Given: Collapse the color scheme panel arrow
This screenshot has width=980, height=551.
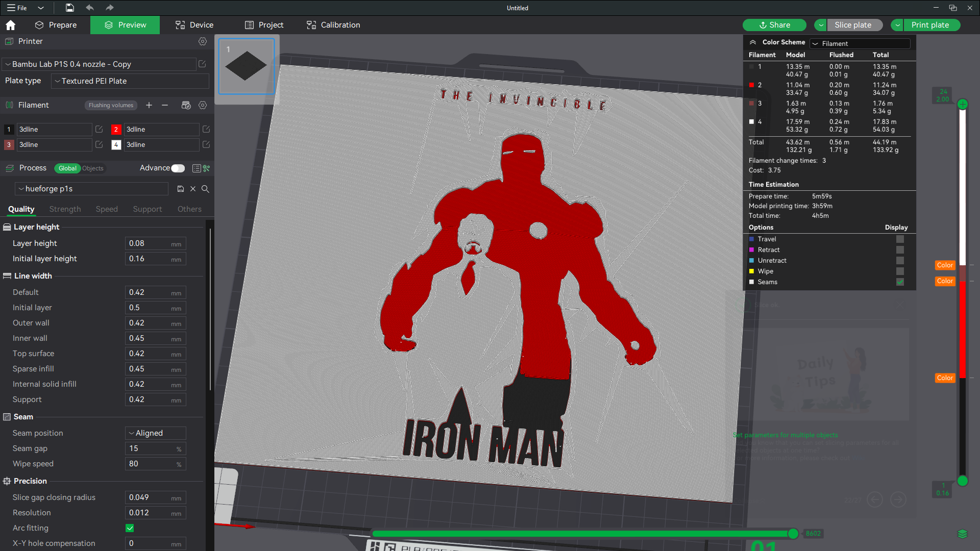Looking at the screenshot, I should [x=753, y=42].
